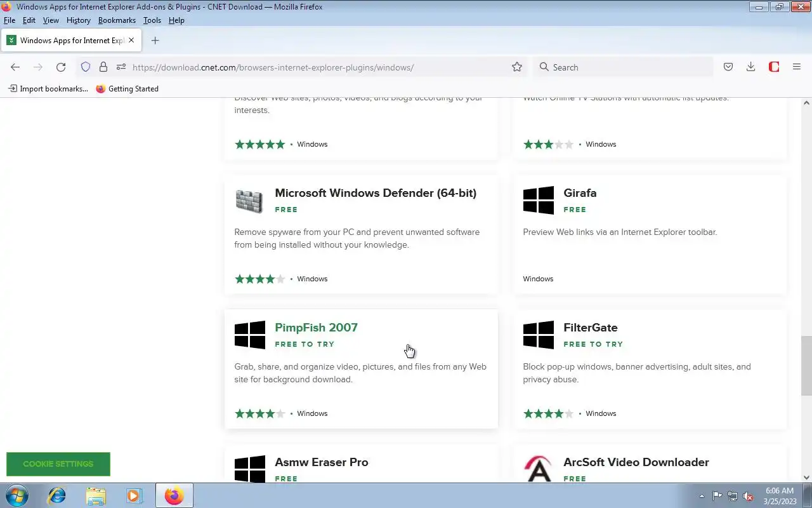Open the Tools menu
812x508 pixels.
pos(152,20)
